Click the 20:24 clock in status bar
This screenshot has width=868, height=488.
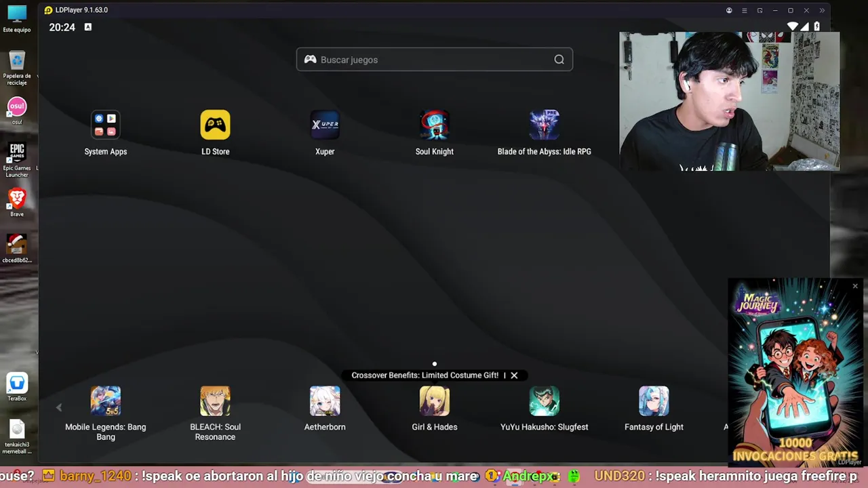[62, 27]
